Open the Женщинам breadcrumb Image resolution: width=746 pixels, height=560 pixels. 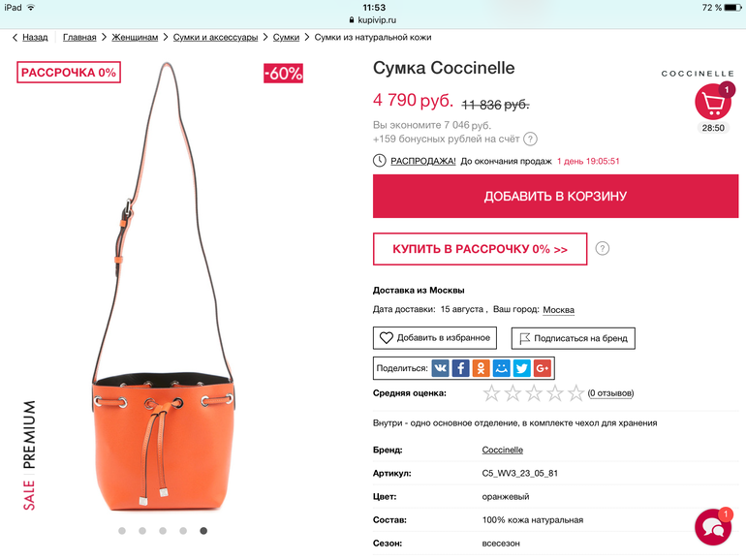tap(135, 38)
